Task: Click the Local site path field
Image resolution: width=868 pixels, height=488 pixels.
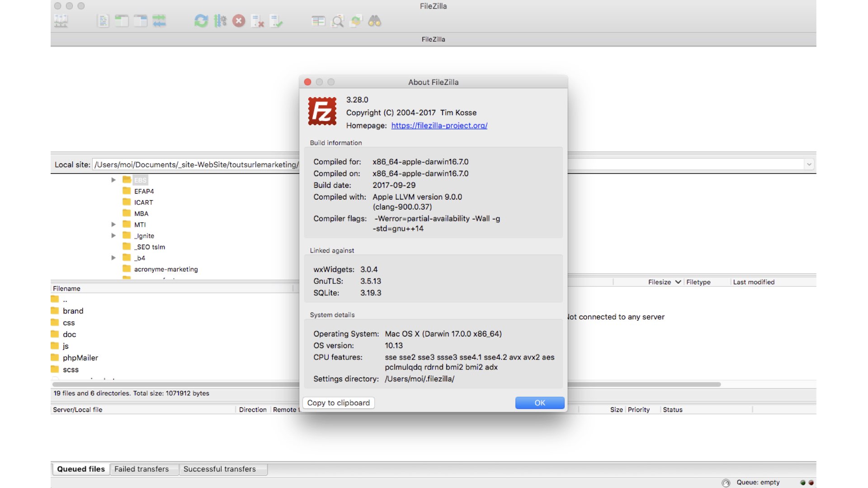Action: (x=195, y=164)
